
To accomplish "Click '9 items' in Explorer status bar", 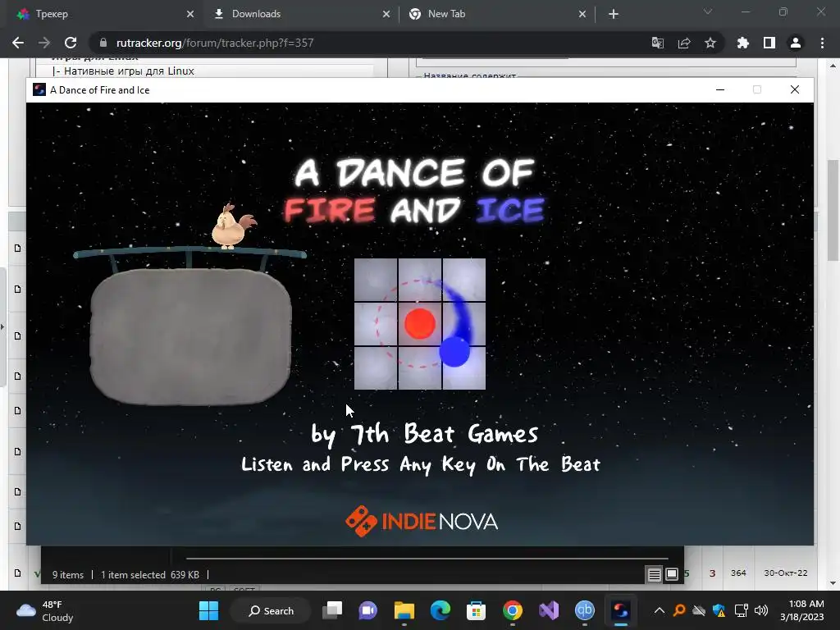I will 68,575.
